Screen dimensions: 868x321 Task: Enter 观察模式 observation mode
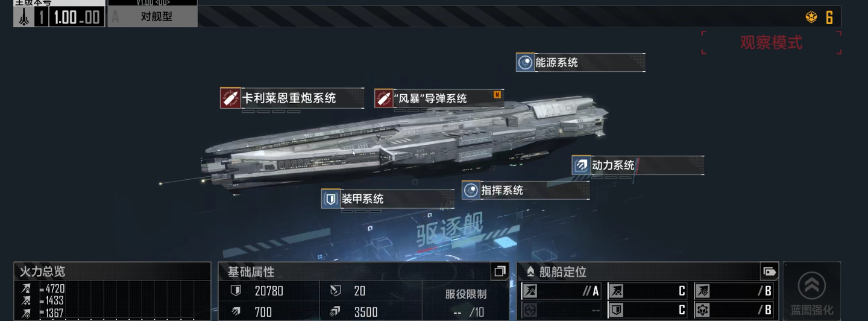tap(771, 43)
